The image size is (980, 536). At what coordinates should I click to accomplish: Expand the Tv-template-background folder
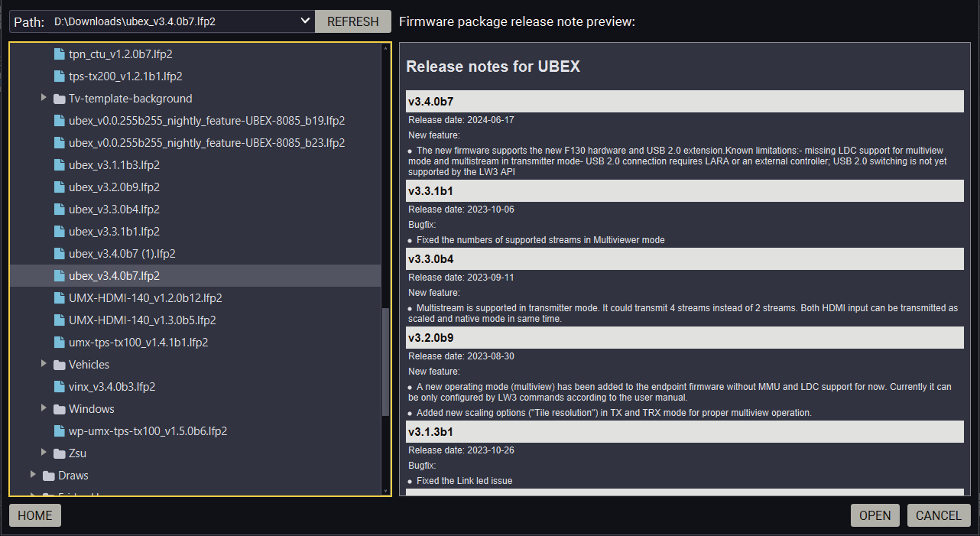[x=44, y=99]
